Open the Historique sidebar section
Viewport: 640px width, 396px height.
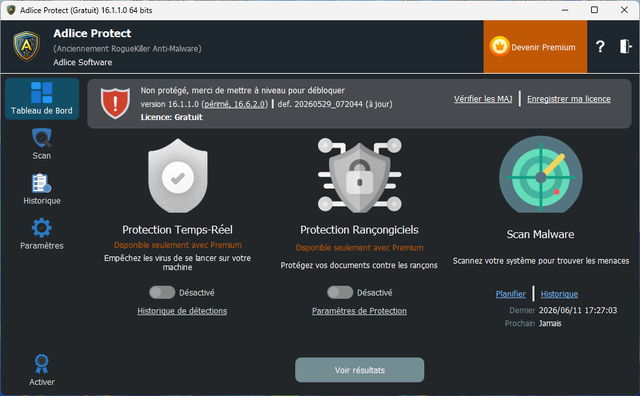click(42, 189)
